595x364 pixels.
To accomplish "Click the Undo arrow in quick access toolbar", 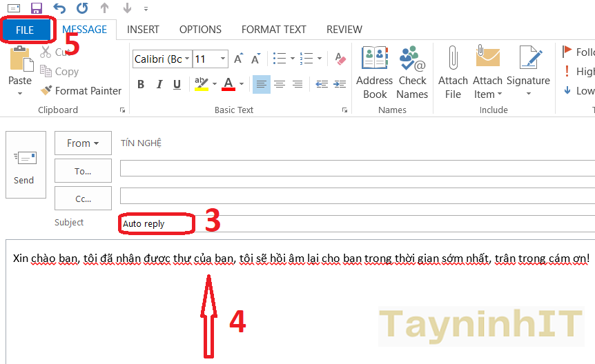I will pyautogui.click(x=59, y=9).
